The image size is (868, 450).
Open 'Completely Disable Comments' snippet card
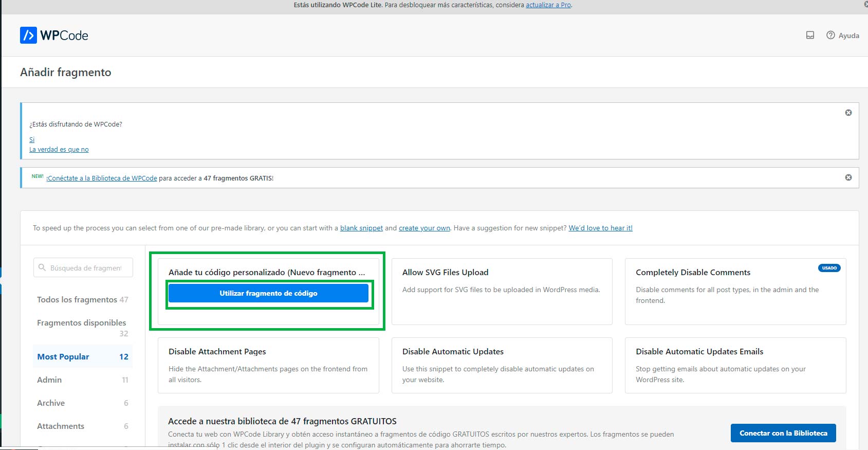pyautogui.click(x=735, y=291)
